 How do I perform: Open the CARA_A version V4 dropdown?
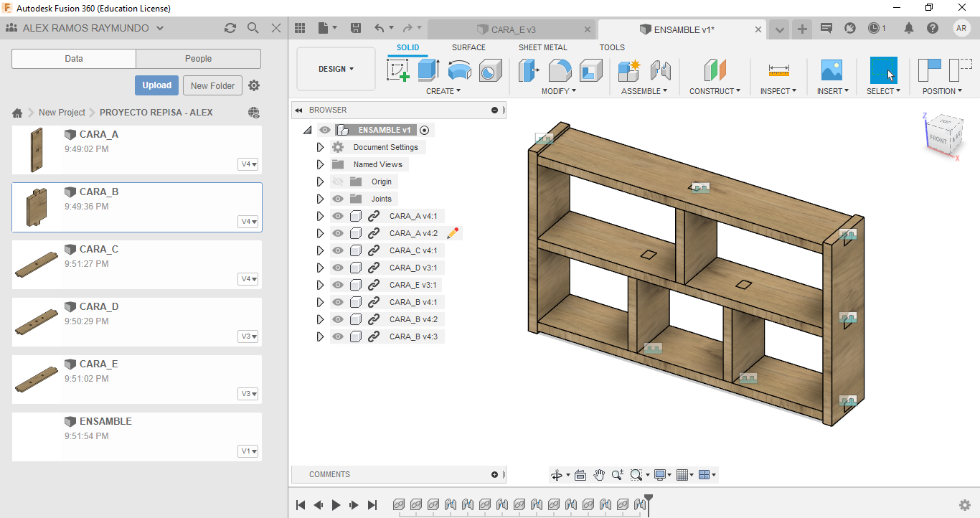point(248,164)
